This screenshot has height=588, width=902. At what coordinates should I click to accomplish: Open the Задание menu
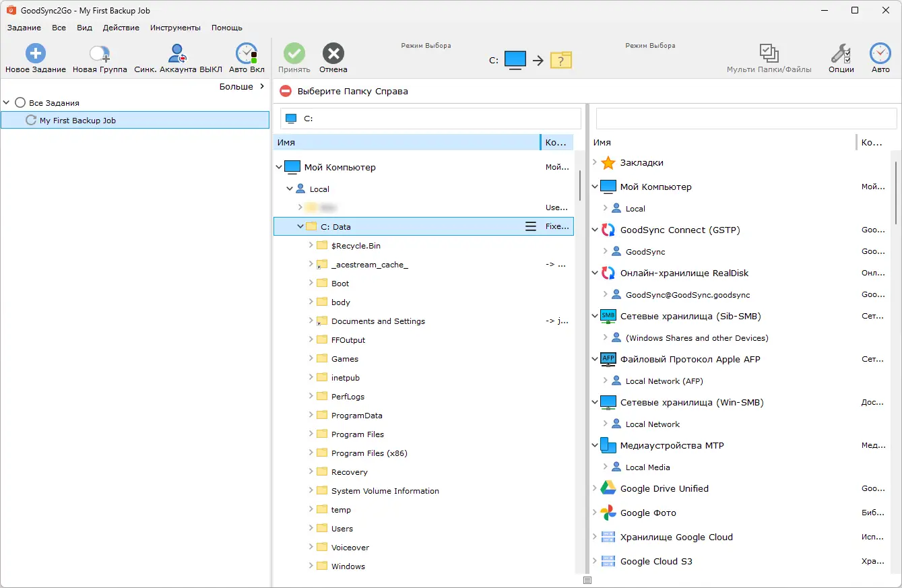click(x=24, y=28)
